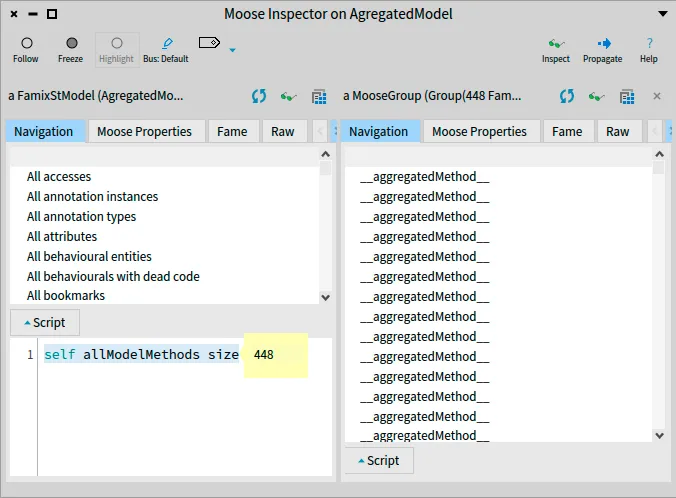Click the Propagate arrow icon
The image size is (676, 498).
pyautogui.click(x=604, y=44)
